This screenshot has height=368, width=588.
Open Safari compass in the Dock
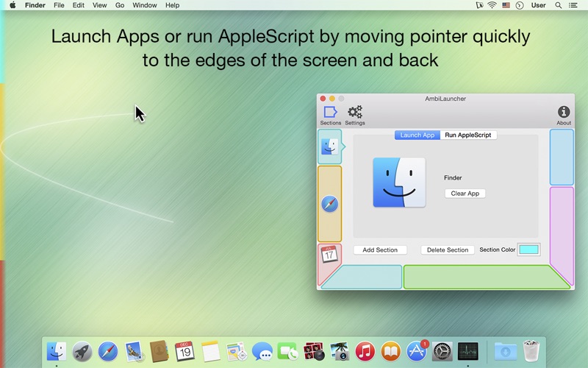108,352
